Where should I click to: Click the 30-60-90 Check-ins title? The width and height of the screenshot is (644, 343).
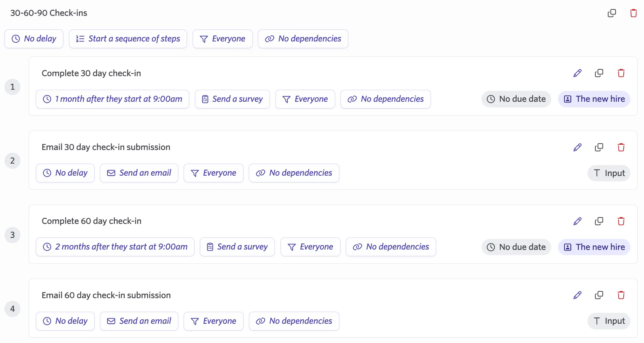click(49, 13)
